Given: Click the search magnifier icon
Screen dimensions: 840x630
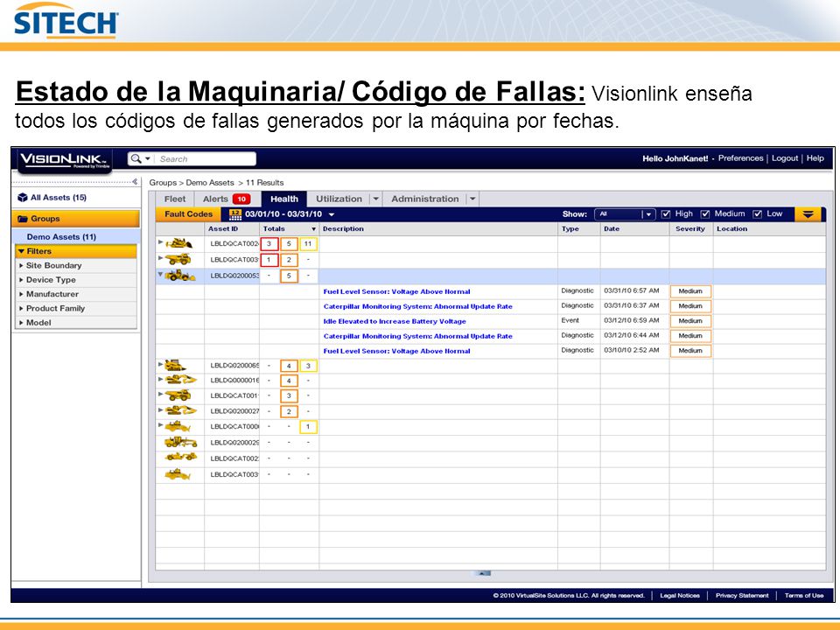Looking at the screenshot, I should [136, 158].
